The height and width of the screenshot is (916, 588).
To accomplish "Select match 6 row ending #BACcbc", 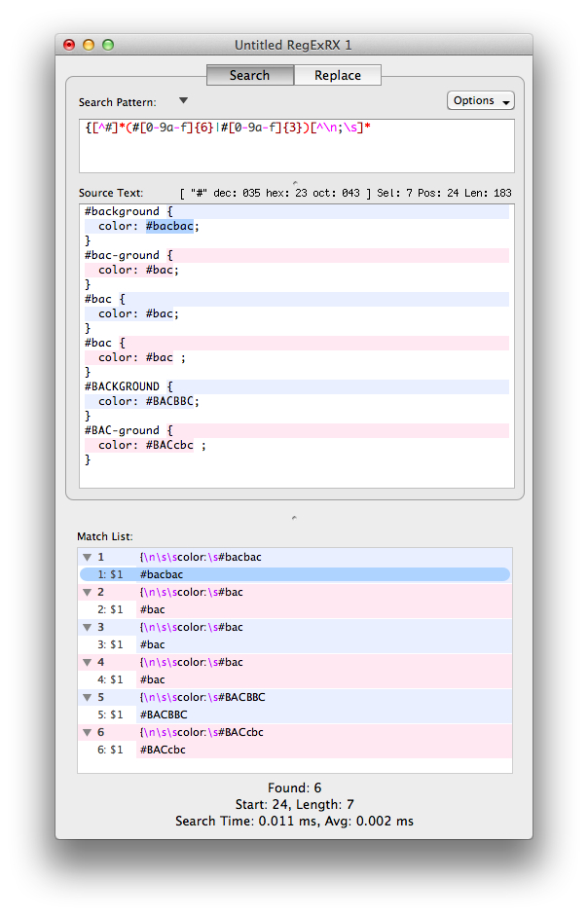I will [x=295, y=733].
